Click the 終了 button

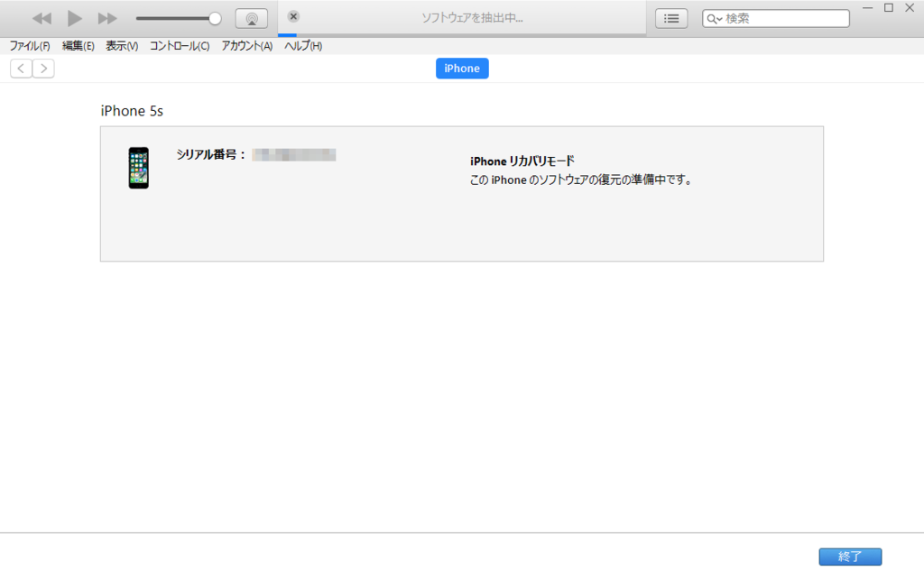(850, 557)
